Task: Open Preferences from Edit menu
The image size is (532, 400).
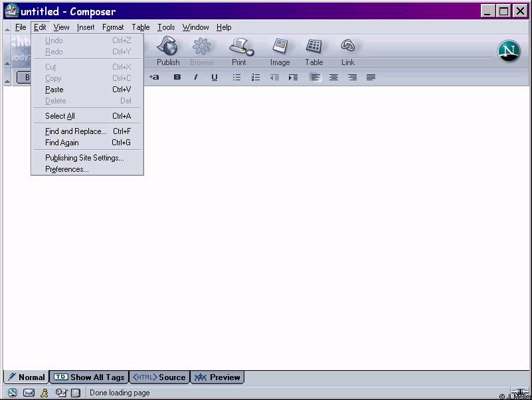Action: pyautogui.click(x=88, y=169)
